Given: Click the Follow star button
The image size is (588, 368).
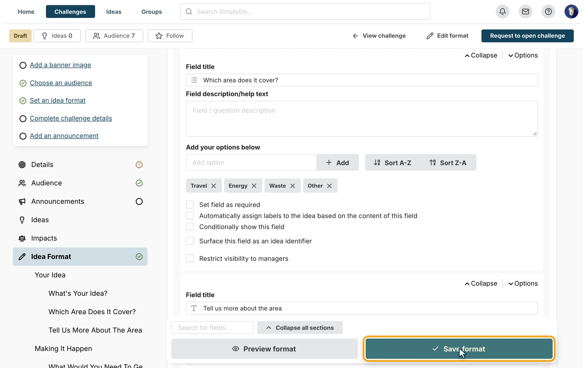Looking at the screenshot, I should pos(170,36).
